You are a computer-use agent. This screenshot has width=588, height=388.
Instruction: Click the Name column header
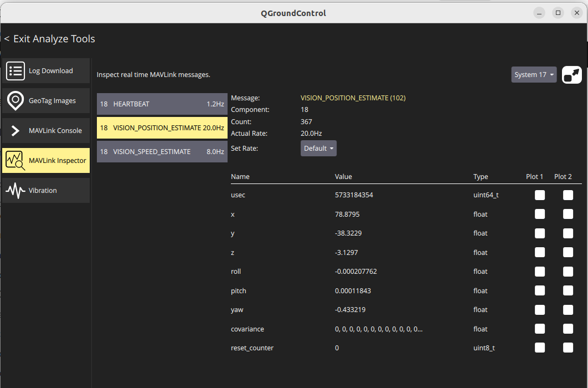tap(240, 176)
